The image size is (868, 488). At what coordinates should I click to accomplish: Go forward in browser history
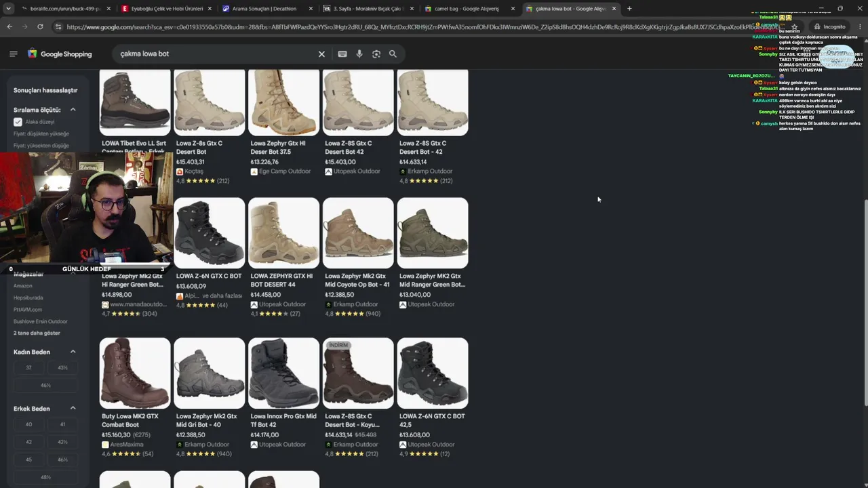tap(24, 26)
